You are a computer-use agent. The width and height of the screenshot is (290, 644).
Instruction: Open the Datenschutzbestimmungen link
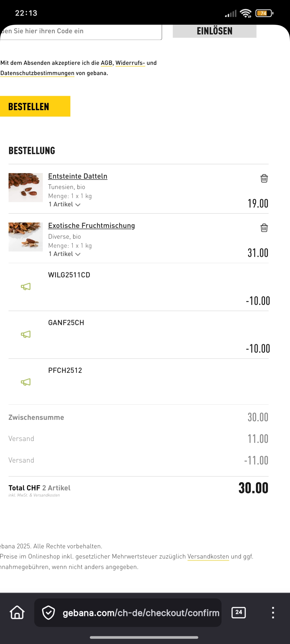tap(37, 73)
